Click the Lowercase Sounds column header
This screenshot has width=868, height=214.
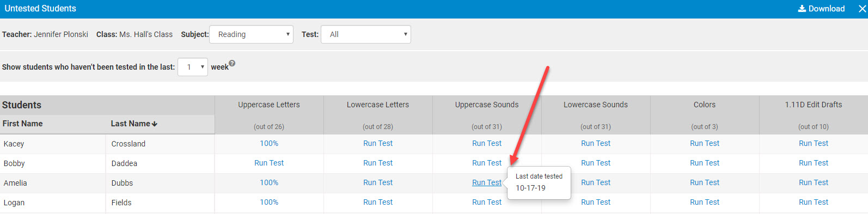tap(596, 105)
